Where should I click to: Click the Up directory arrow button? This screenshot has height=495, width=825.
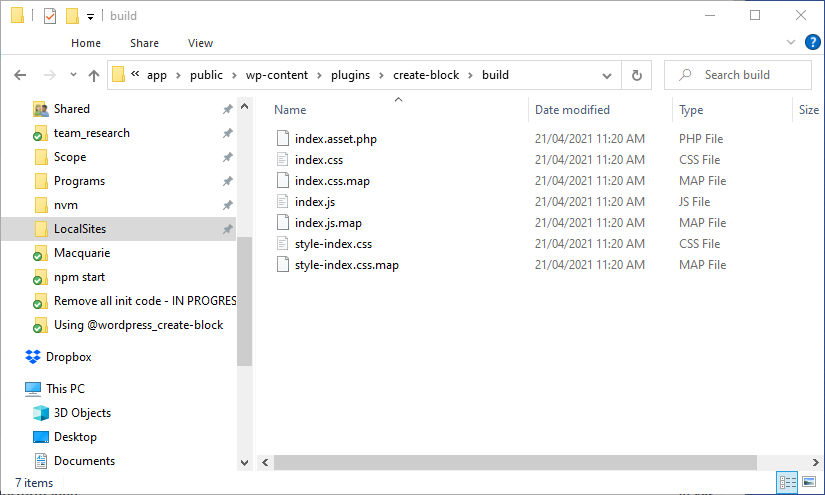pos(94,75)
